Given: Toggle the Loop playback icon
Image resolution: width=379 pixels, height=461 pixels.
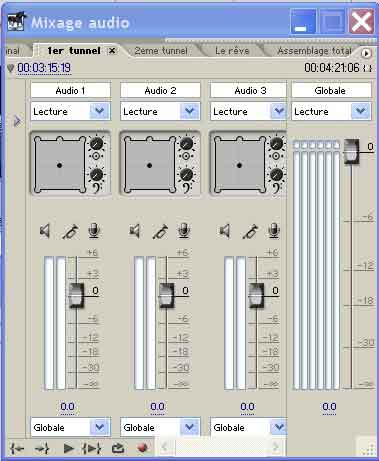Looking at the screenshot, I should 118,448.
